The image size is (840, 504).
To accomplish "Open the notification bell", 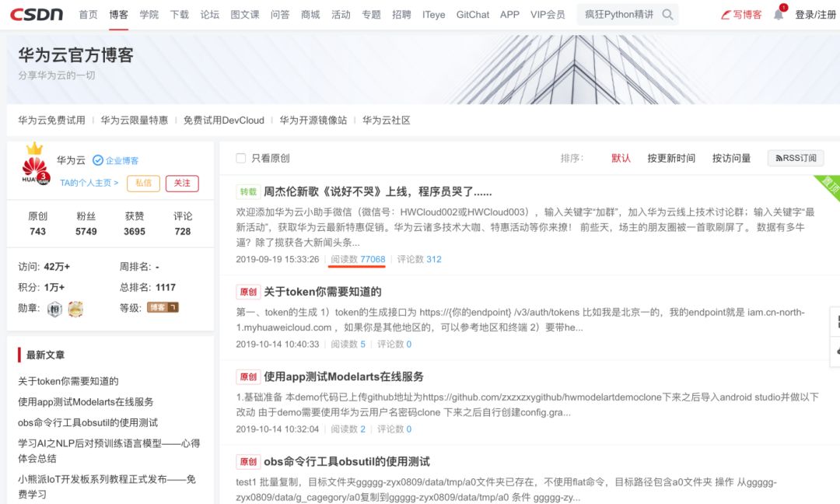I will pos(779,15).
